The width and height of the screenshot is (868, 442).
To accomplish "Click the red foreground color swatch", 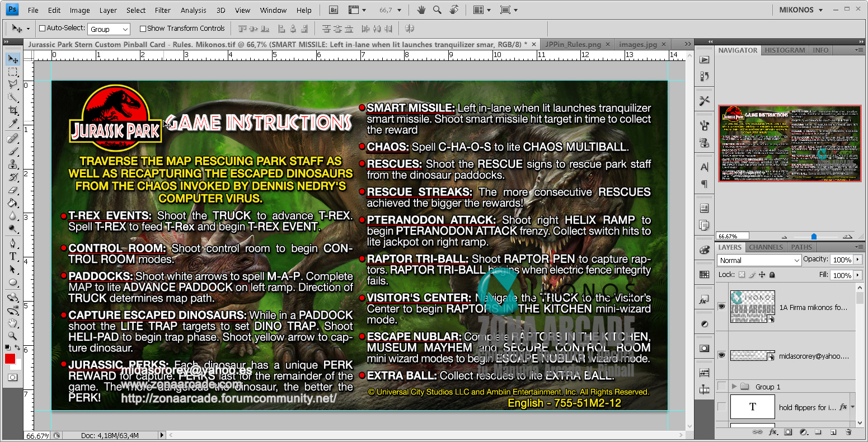I will [10, 359].
